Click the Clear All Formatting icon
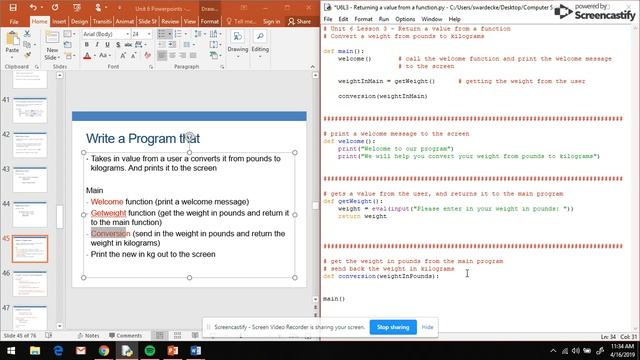Screen dimensions: 640x360 coord(147,55)
